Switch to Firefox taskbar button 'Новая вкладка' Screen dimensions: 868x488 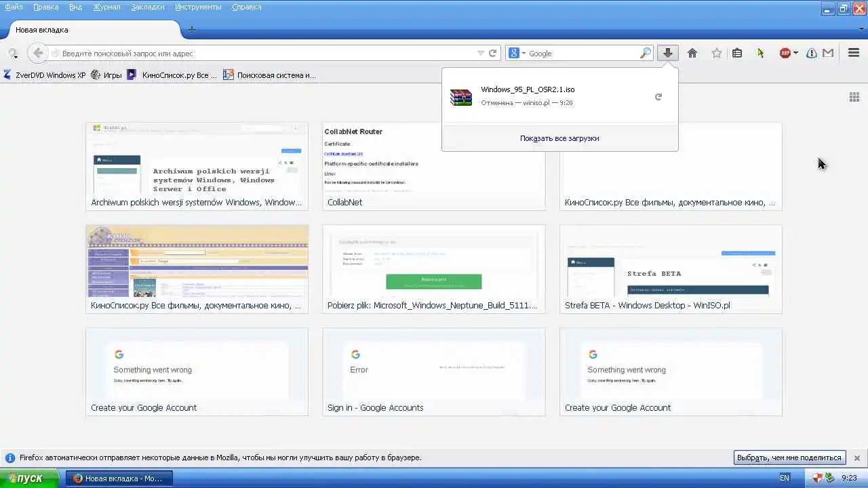[x=119, y=478]
